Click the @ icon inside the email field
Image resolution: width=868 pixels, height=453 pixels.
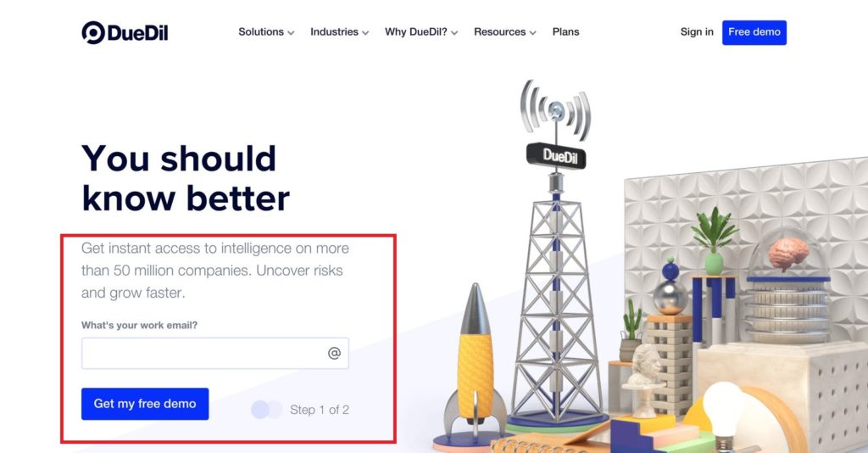point(334,353)
